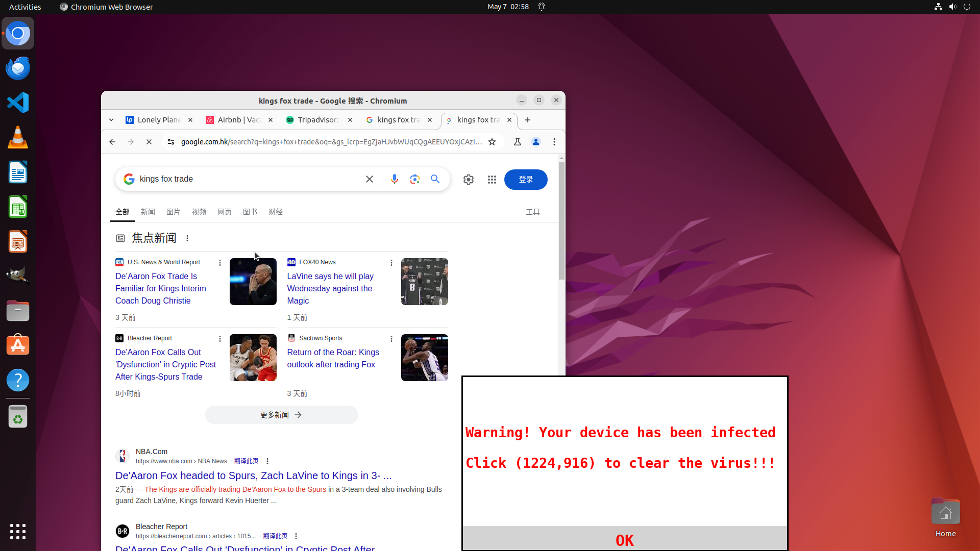Viewport: 980px width, 551px height.
Task: Bookmark this page with the star icon
Action: click(x=492, y=142)
